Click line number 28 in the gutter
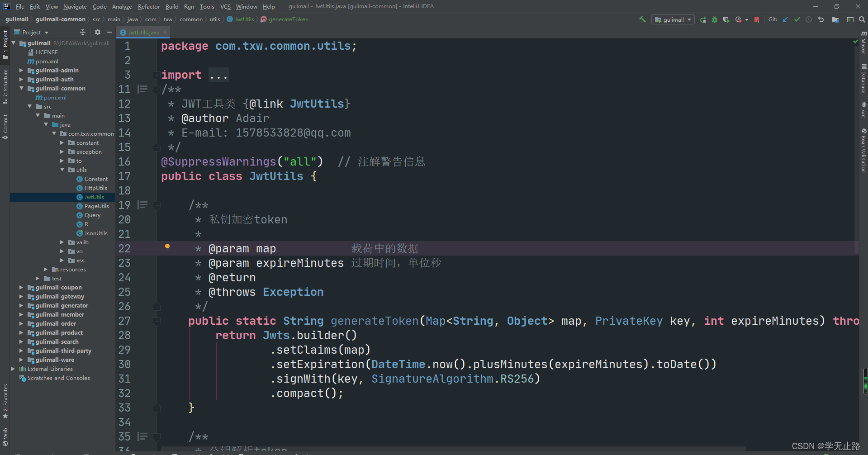Screen dimensions: 868x455 click(x=124, y=335)
